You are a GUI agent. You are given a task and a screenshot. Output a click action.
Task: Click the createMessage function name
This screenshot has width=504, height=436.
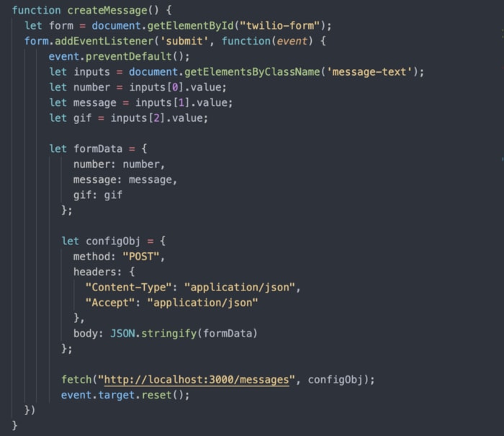[107, 10]
